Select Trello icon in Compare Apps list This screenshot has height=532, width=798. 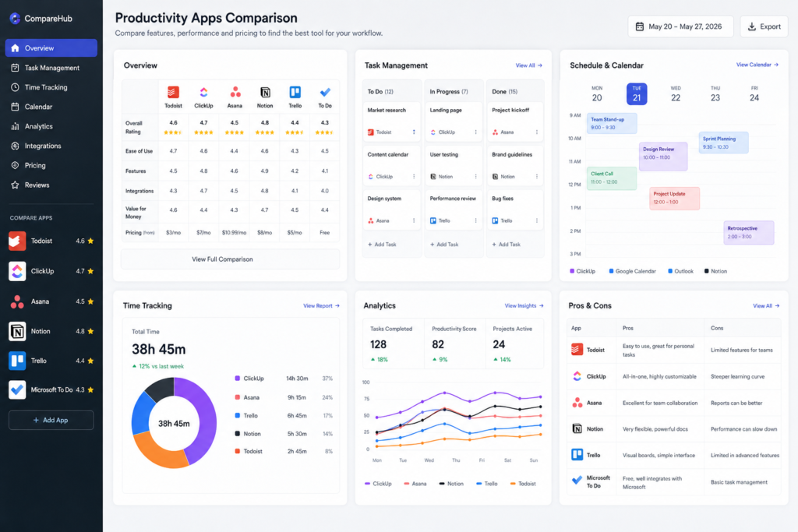click(x=17, y=361)
